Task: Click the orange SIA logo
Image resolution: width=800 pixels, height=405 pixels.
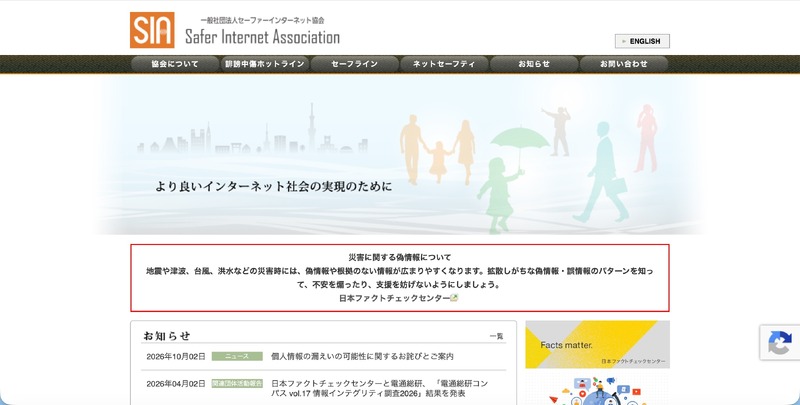Action: click(x=152, y=30)
